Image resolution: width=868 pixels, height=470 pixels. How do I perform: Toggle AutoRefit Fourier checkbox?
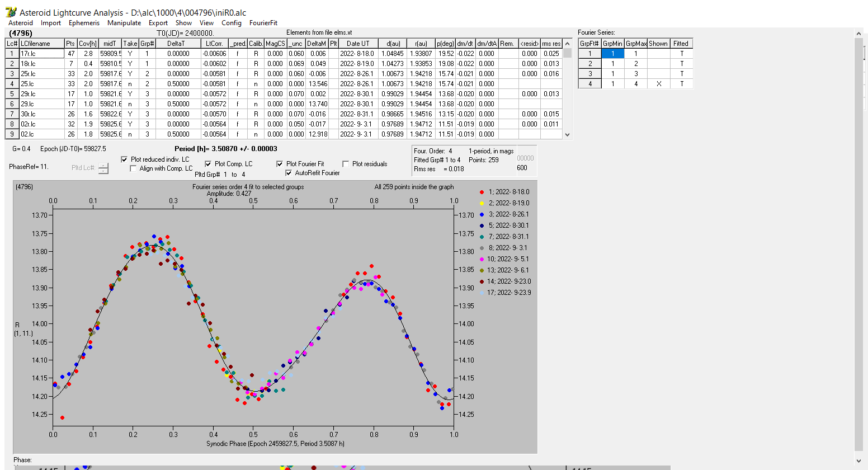289,173
